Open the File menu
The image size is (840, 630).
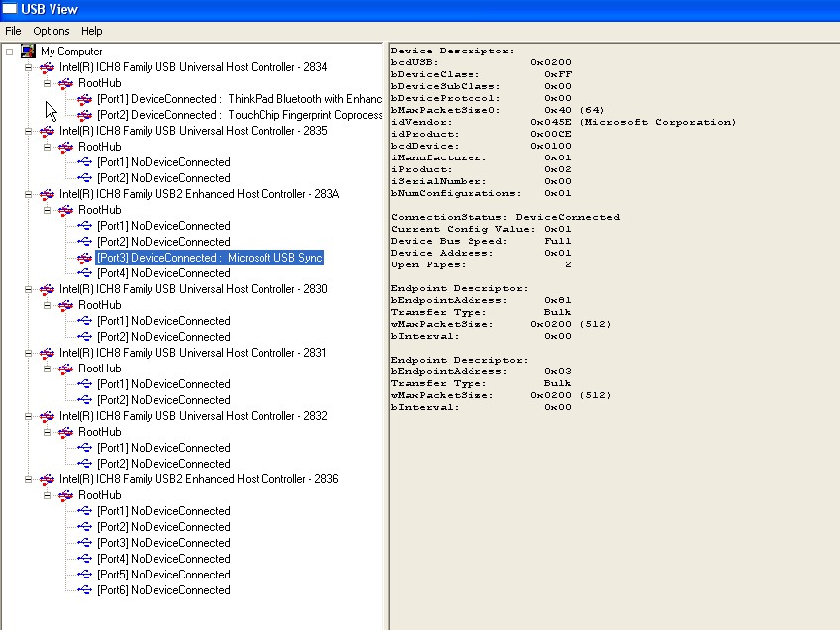point(13,31)
